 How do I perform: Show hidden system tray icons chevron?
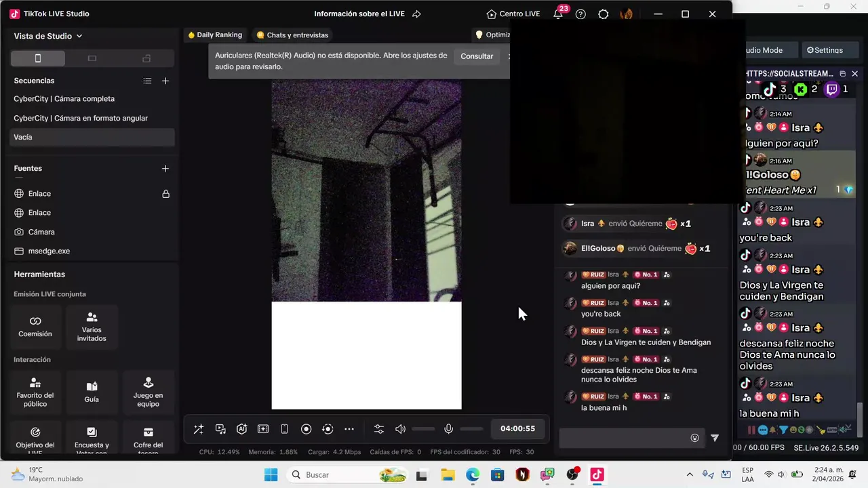[690, 474]
